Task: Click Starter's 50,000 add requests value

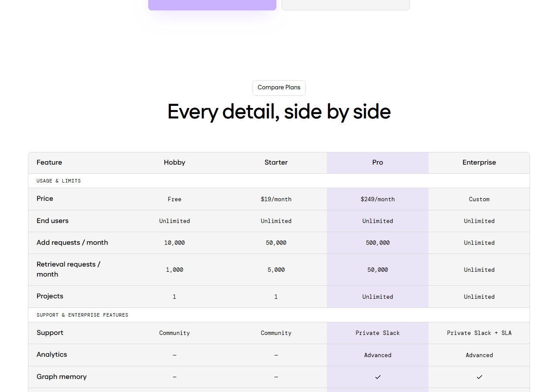Action: (x=276, y=243)
